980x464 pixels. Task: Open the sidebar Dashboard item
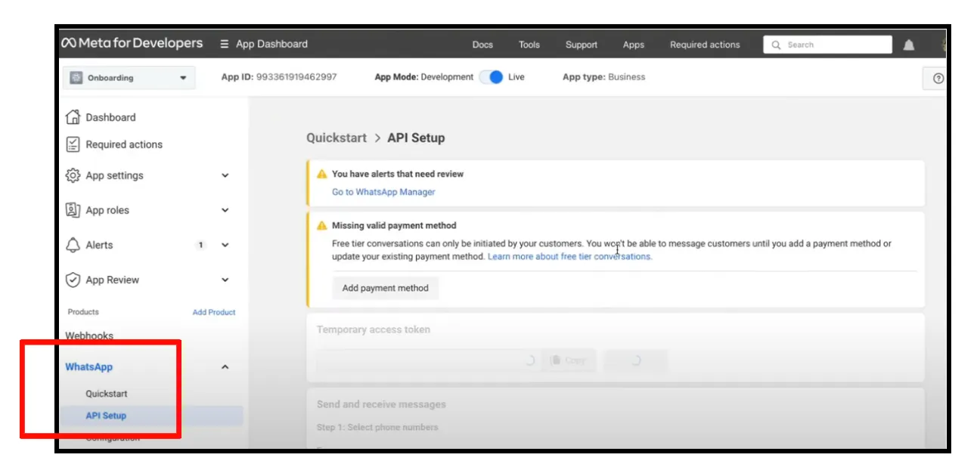click(110, 117)
